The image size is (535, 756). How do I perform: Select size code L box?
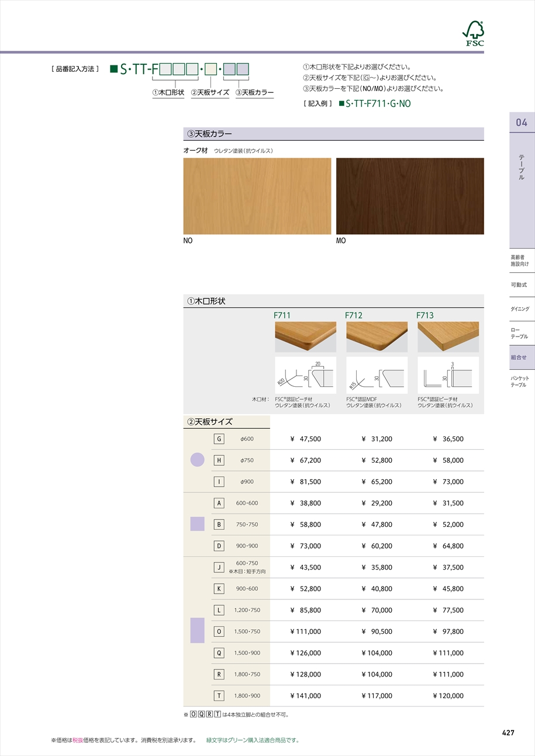(x=219, y=610)
